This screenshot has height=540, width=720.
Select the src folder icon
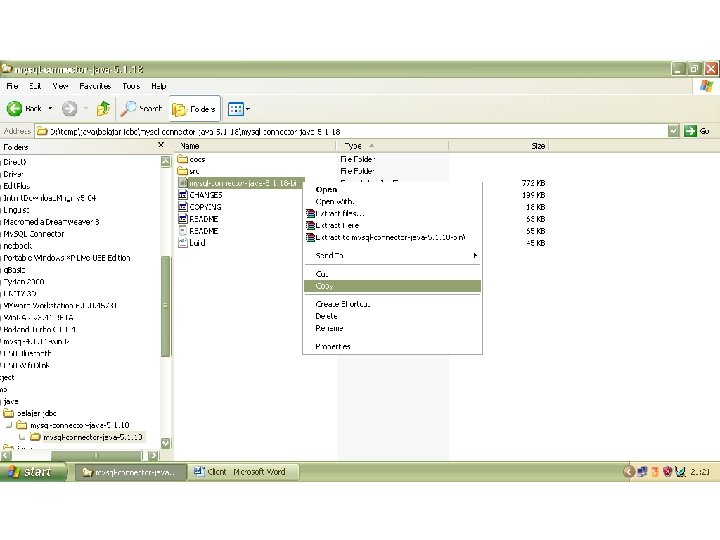coord(183,171)
